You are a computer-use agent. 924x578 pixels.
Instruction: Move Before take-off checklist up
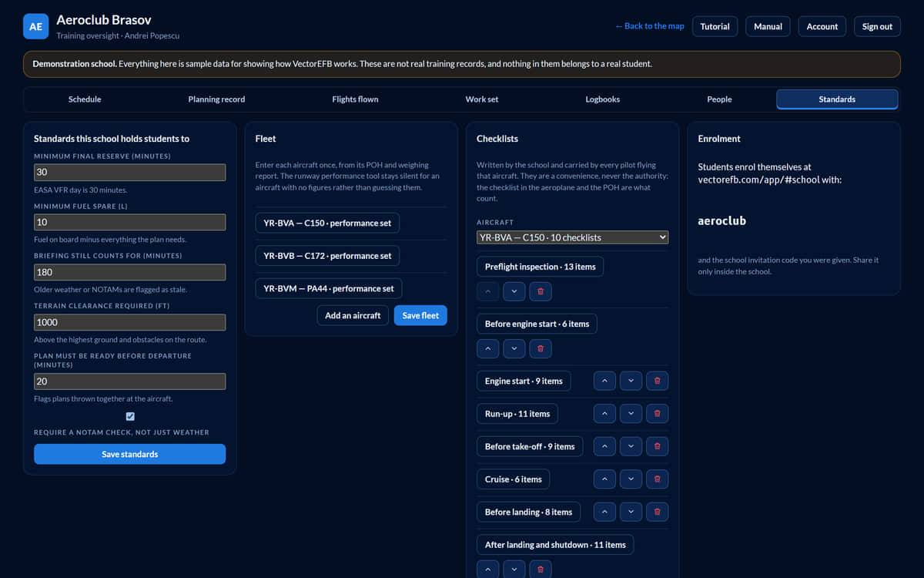click(604, 446)
